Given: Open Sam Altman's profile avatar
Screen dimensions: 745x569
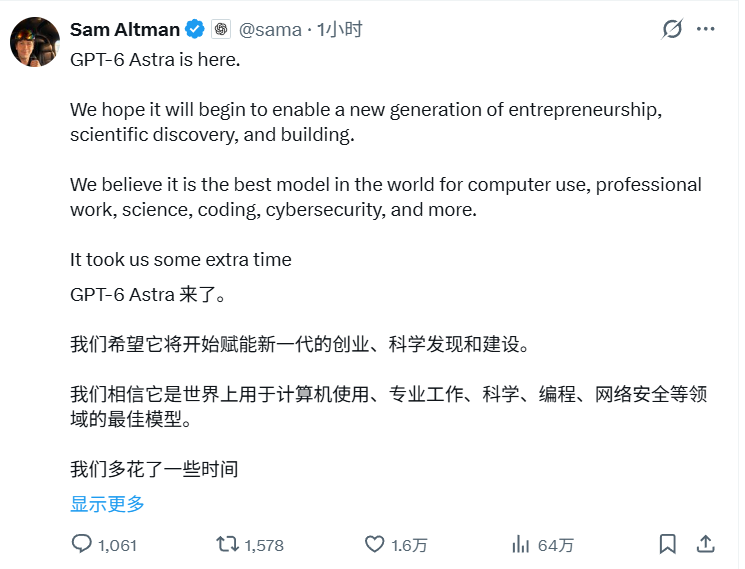Looking at the screenshot, I should click(x=35, y=42).
